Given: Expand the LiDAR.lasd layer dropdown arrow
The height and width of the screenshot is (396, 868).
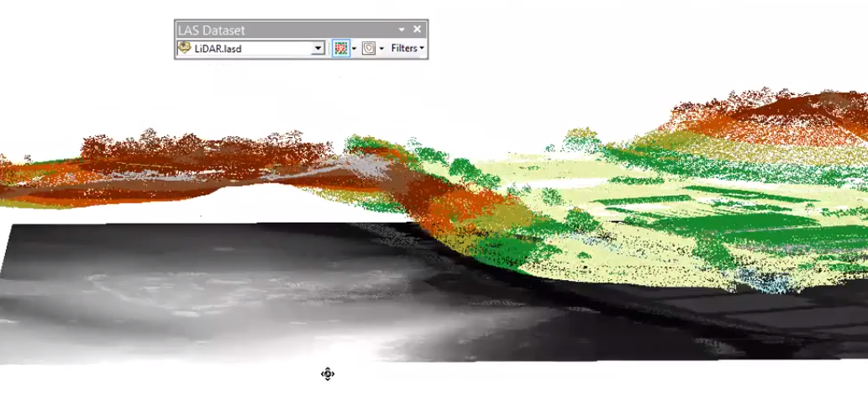Looking at the screenshot, I should (x=318, y=49).
